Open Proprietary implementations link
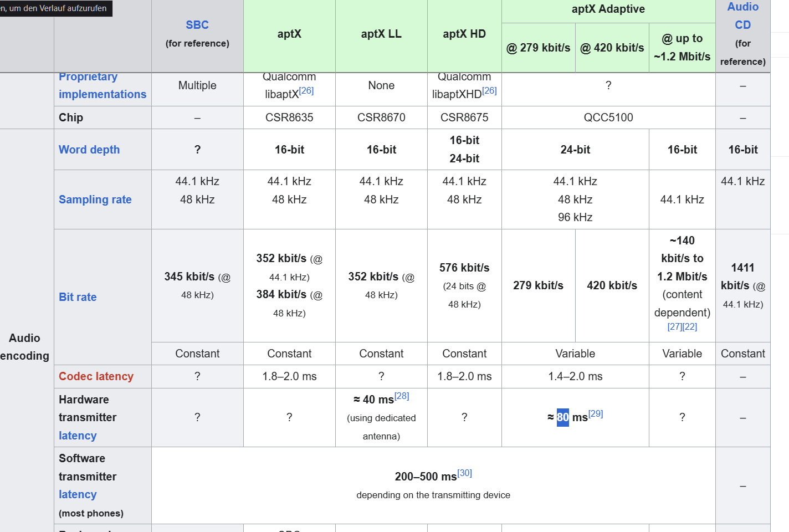The height and width of the screenshot is (532, 789). tap(103, 85)
